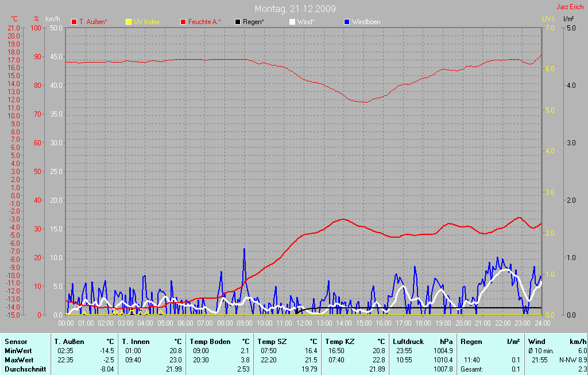
Task: Click the T. Außen maximum value "-2.5"
Action: coord(109,359)
